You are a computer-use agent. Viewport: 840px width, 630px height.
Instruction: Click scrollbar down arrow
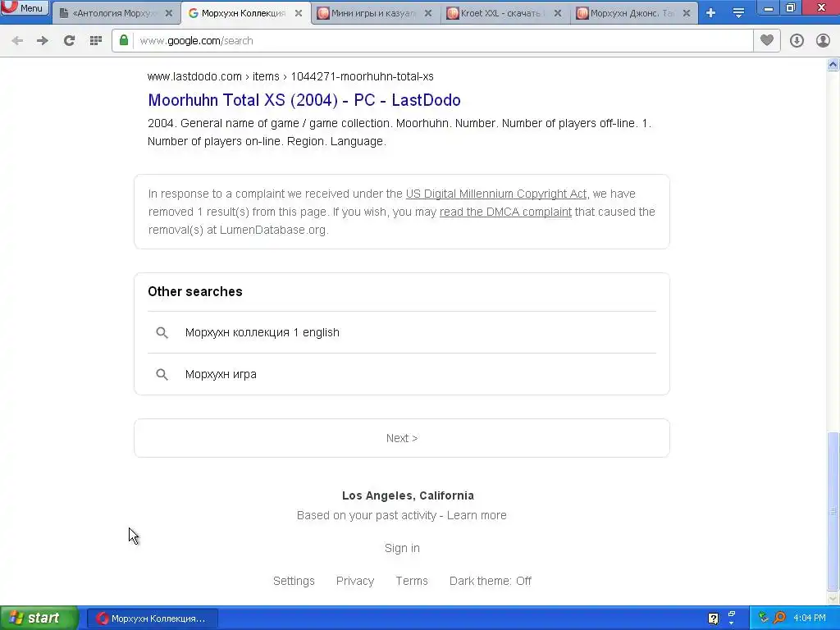tap(833, 598)
